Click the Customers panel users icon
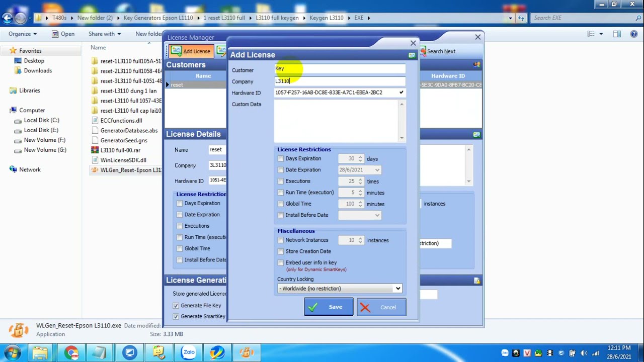Viewport: 644px width, 362px height. tap(476, 65)
